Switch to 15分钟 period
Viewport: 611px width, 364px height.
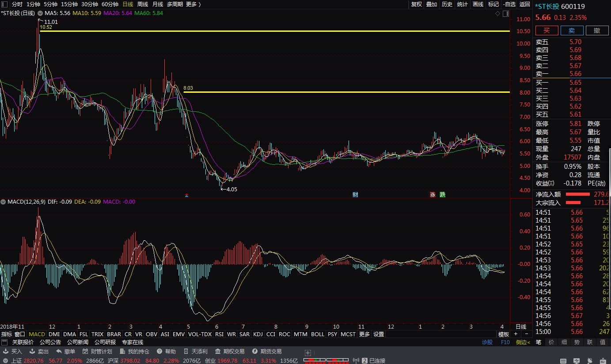69,4
